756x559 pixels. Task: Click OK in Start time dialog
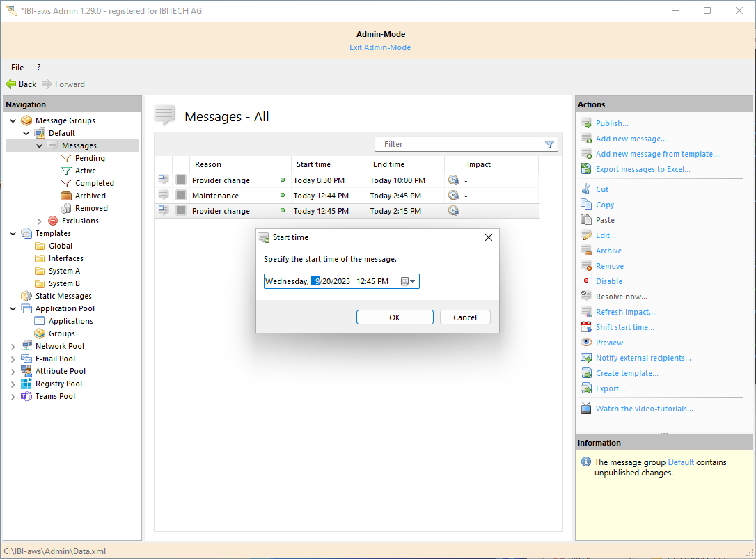pos(395,317)
